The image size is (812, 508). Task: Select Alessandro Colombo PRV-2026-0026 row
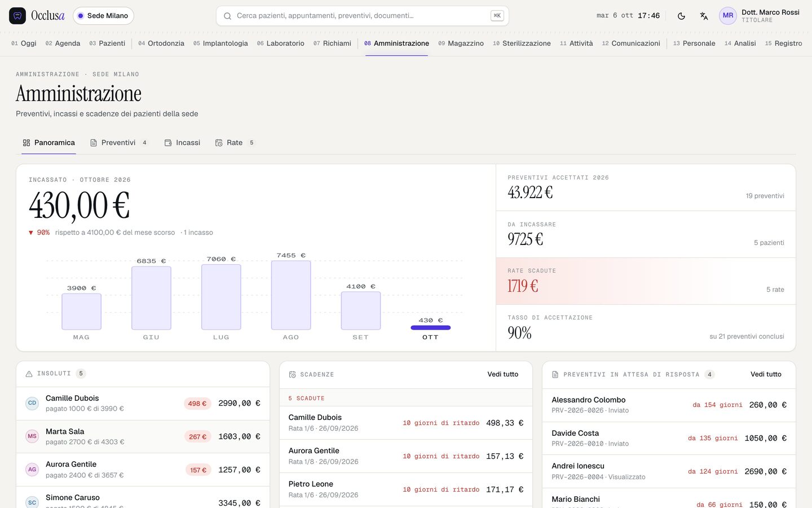pos(669,405)
